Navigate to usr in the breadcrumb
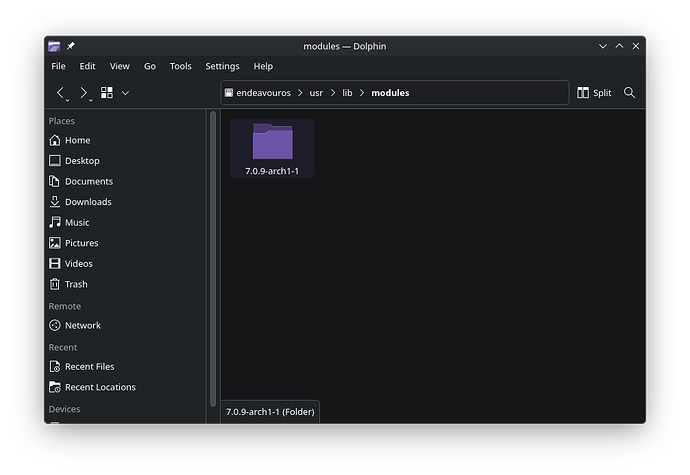Viewport: 690px width, 475px height. point(316,93)
